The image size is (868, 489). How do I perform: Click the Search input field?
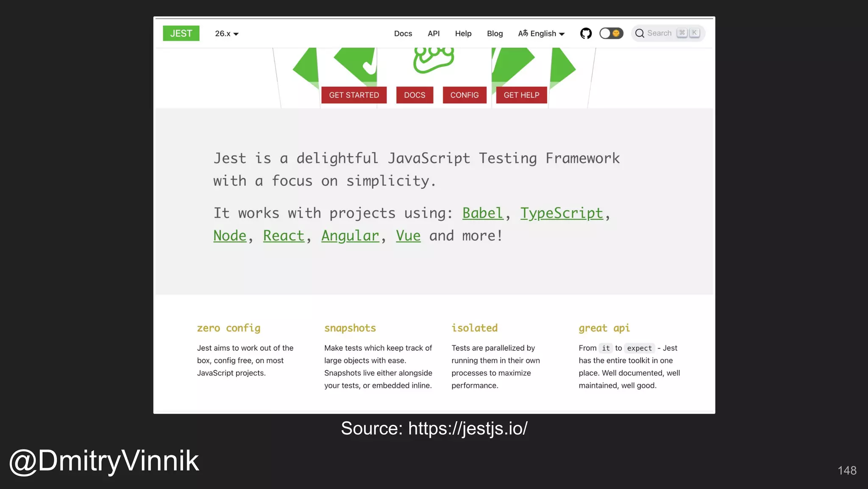tap(668, 34)
